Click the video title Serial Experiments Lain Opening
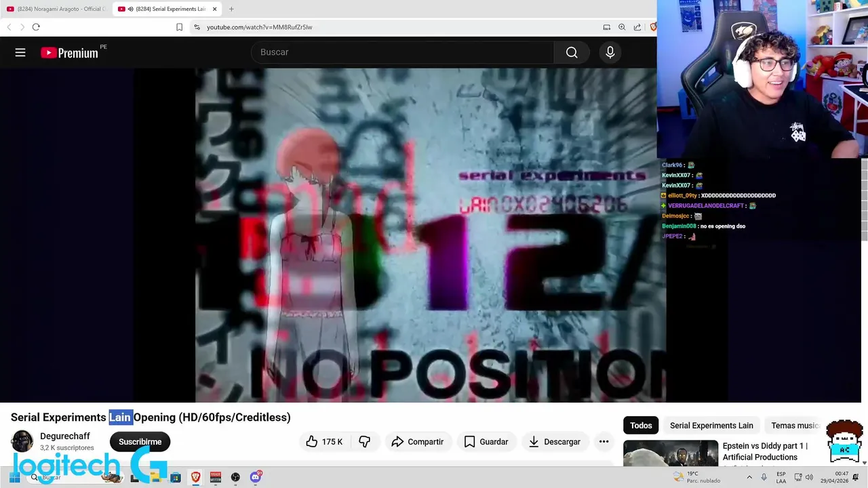Viewport: 868px width, 488px height. (x=151, y=418)
